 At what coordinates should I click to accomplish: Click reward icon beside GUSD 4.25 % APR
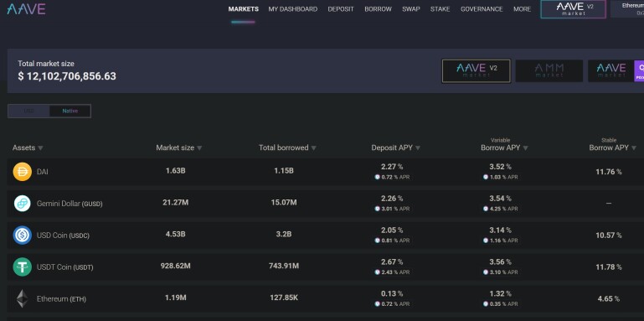pyautogui.click(x=486, y=209)
